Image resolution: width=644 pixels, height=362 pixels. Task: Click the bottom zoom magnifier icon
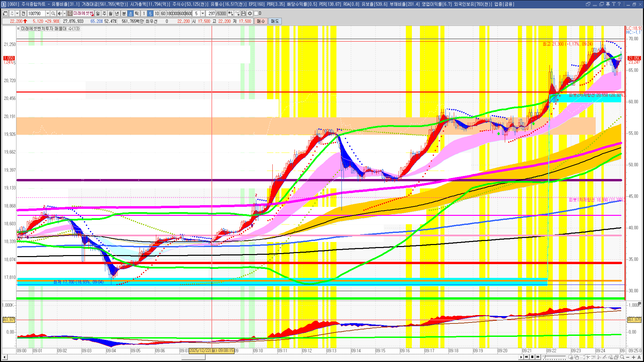click(622, 357)
